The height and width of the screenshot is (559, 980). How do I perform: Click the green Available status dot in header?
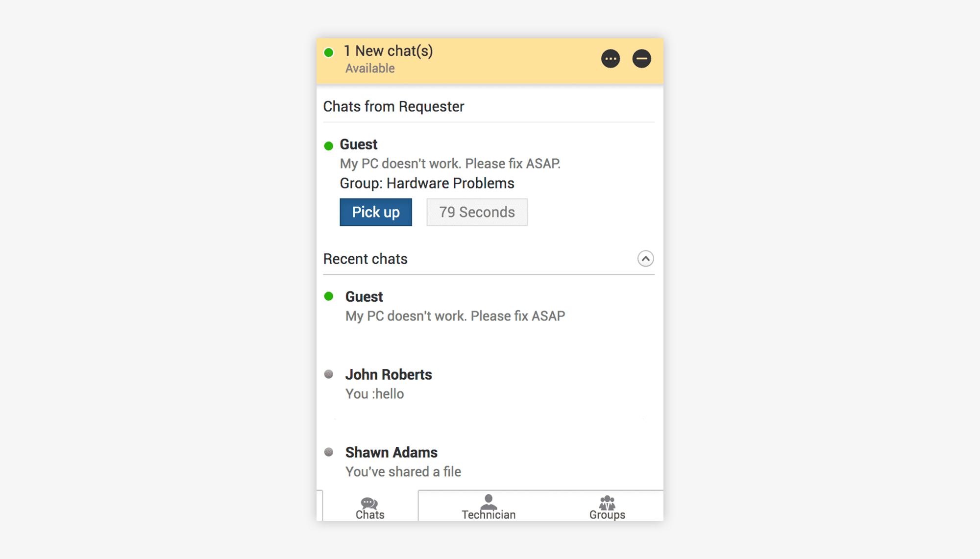329,52
